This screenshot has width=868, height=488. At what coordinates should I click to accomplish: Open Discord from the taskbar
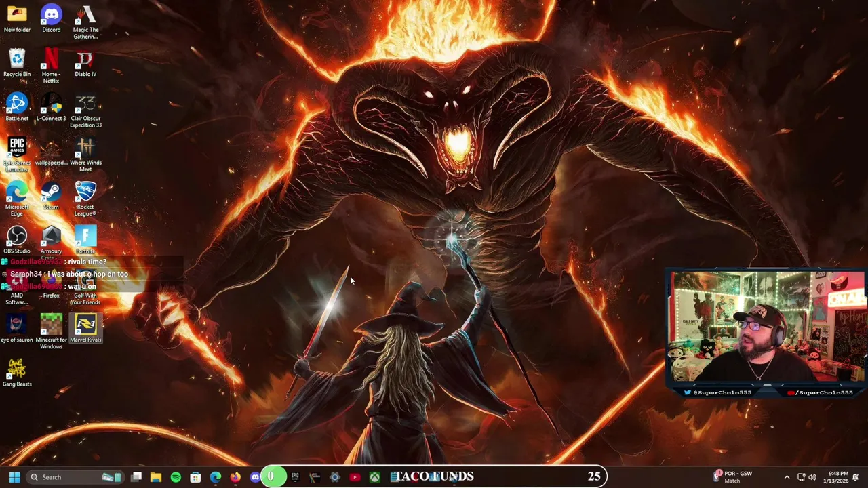(255, 477)
